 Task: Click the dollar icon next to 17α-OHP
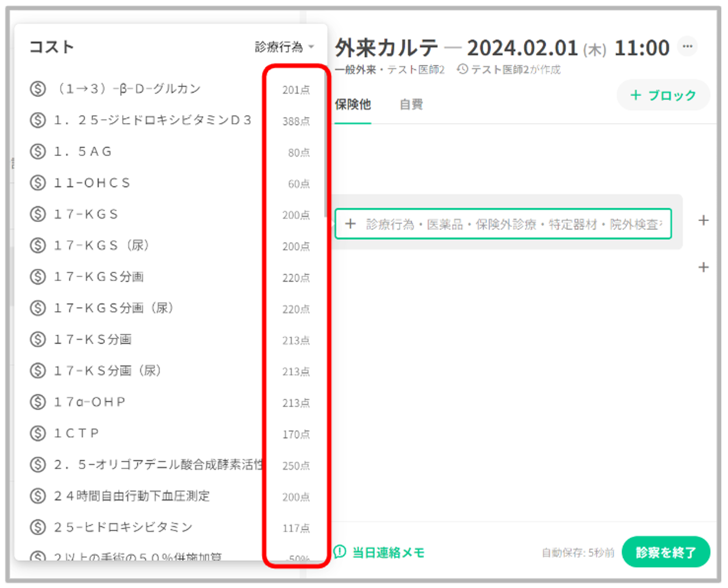(x=38, y=402)
